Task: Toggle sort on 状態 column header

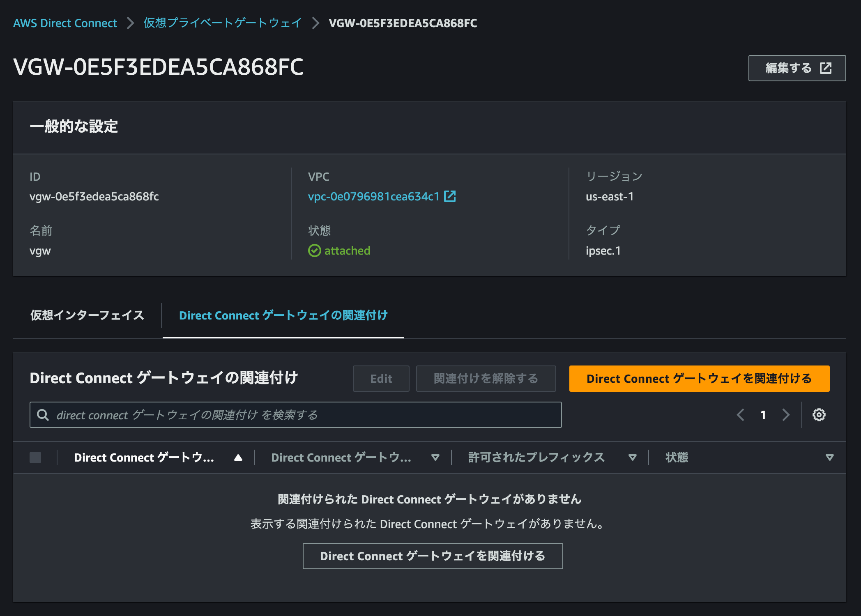Action: click(677, 457)
